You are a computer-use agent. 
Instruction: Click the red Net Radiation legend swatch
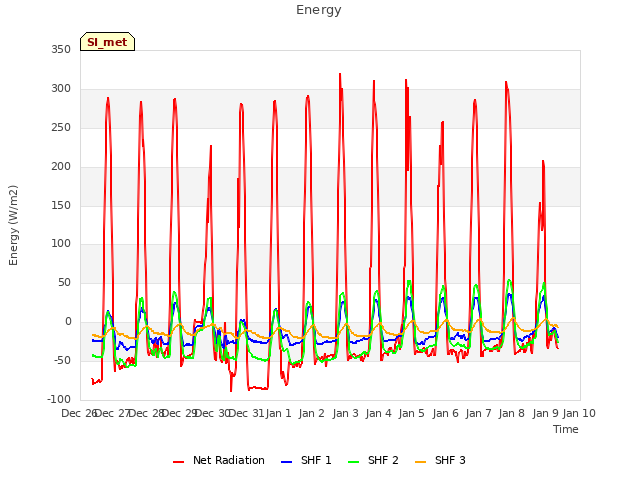coord(178,462)
